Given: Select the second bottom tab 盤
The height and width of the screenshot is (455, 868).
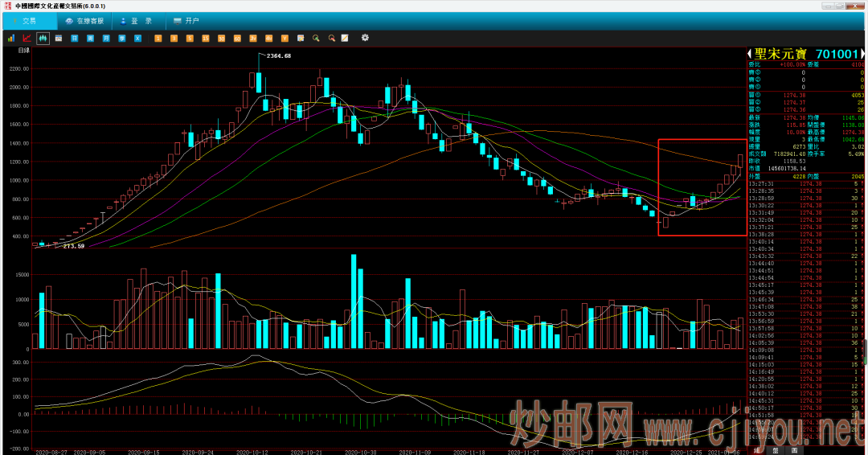Looking at the screenshot, I should pyautogui.click(x=774, y=450).
